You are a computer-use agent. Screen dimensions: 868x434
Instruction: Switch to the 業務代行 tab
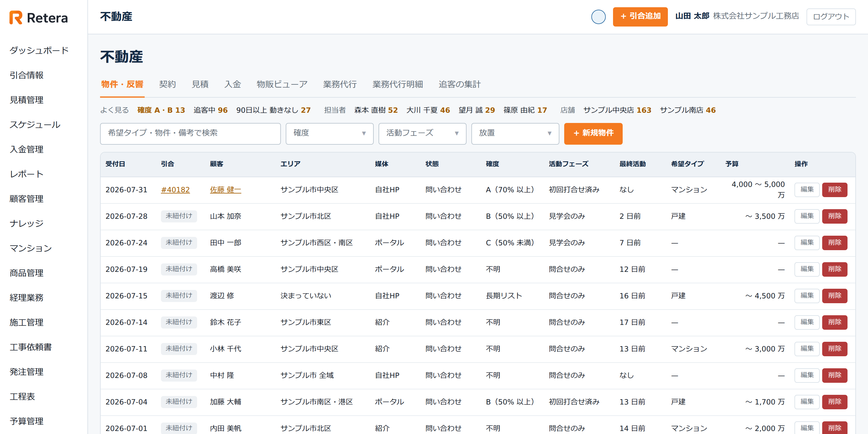coord(340,84)
